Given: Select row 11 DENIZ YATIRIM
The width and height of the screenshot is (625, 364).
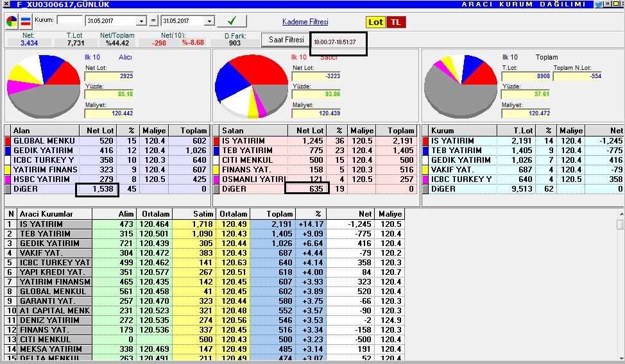Looking at the screenshot, I should tap(205, 320).
